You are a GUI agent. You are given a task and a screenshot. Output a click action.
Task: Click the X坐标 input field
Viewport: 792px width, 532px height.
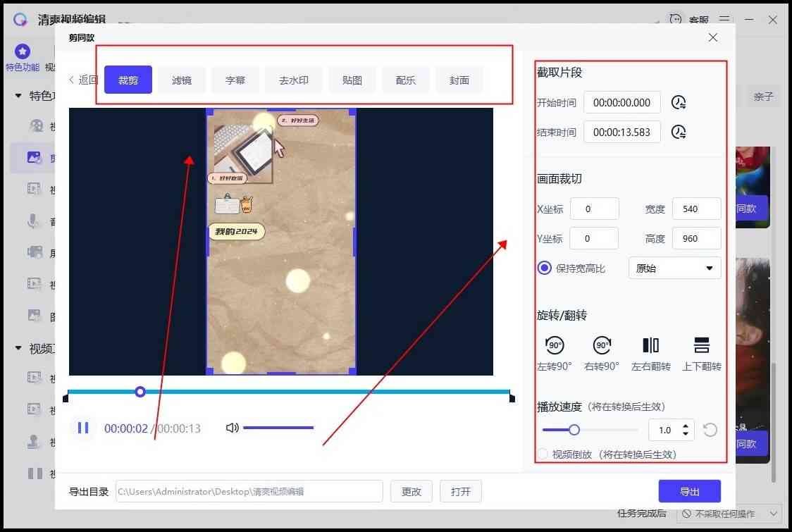point(595,209)
